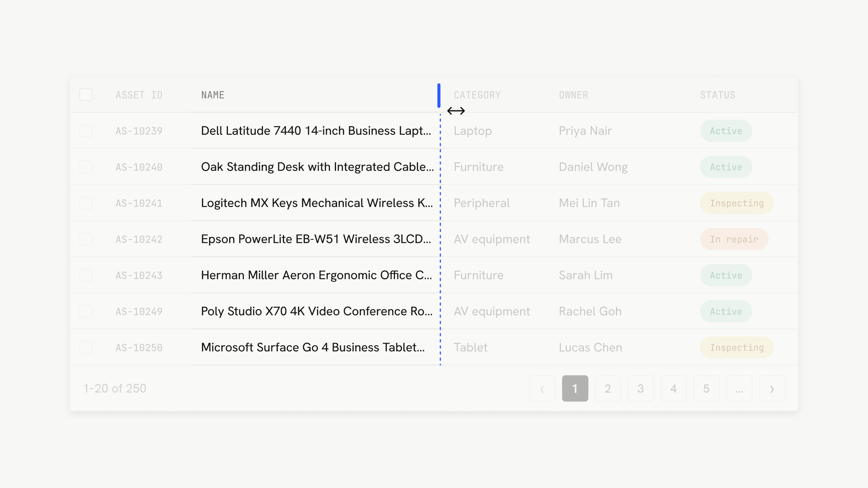This screenshot has height=488, width=868.
Task: Click the asset ID AS-10243
Action: click(x=139, y=276)
